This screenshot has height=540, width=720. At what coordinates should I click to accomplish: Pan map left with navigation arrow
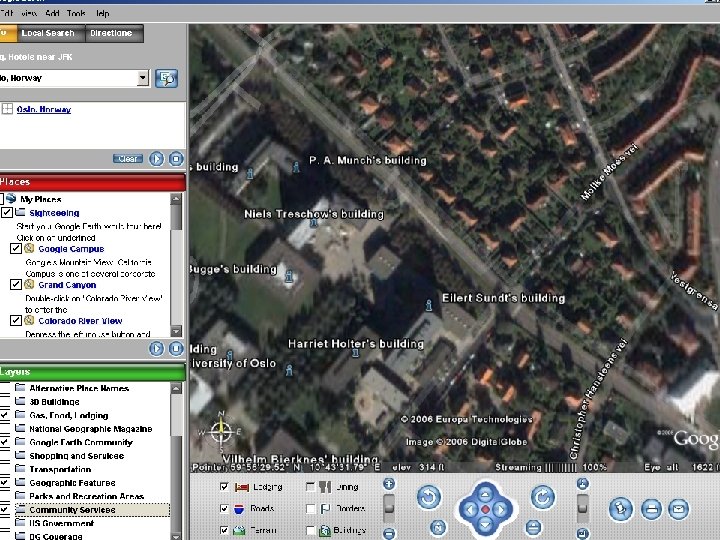point(470,509)
